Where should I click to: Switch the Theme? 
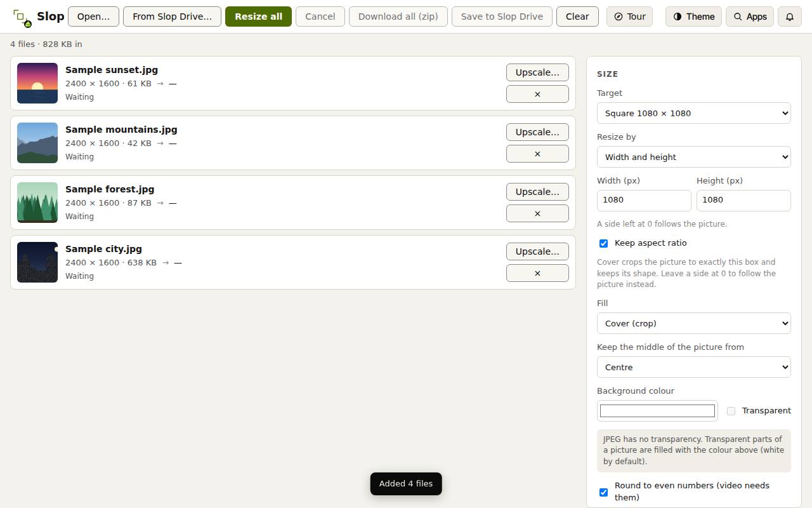pyautogui.click(x=694, y=17)
